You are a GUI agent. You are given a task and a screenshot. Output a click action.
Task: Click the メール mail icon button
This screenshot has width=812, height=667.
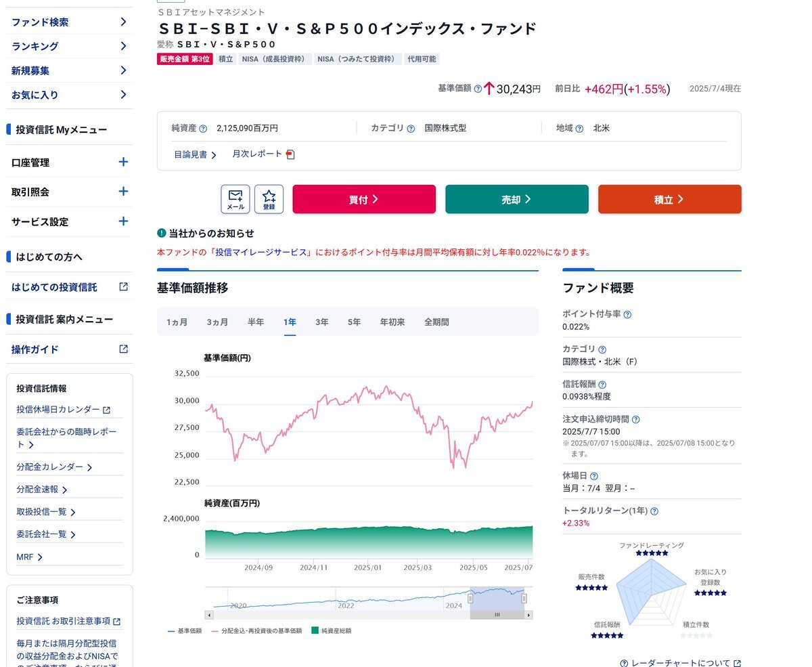click(235, 199)
